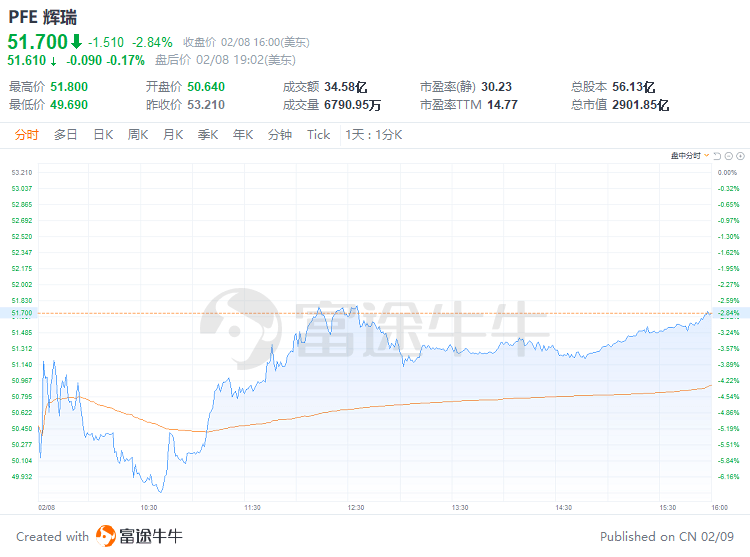Image resolution: width=750 pixels, height=557 pixels.
Task: Click the 市盈率(静) value 30.23
Action: 496,87
